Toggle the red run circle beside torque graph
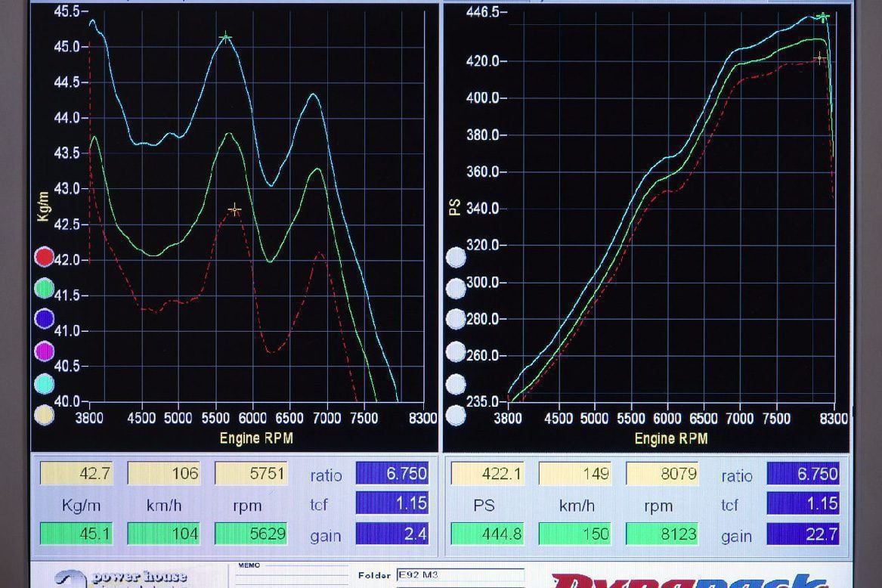The image size is (882, 588). 45,257
